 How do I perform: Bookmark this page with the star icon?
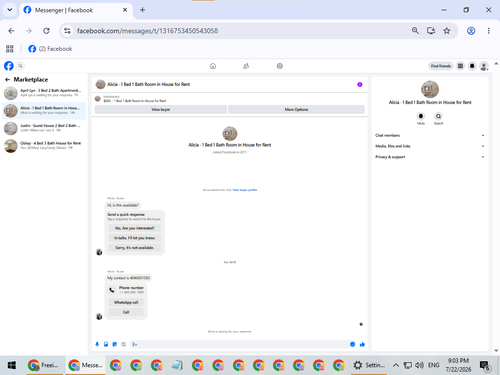(447, 31)
